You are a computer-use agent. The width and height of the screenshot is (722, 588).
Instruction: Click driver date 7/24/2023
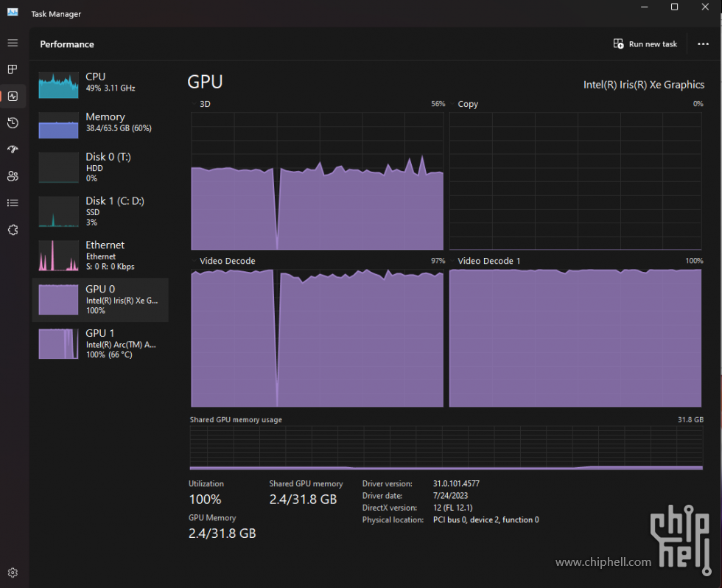coord(450,495)
